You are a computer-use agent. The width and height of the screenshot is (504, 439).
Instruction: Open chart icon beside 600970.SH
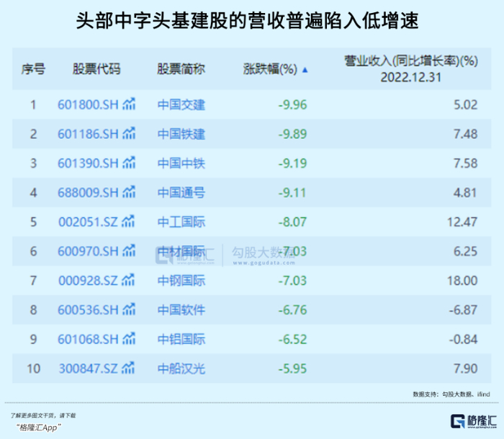pos(129,250)
